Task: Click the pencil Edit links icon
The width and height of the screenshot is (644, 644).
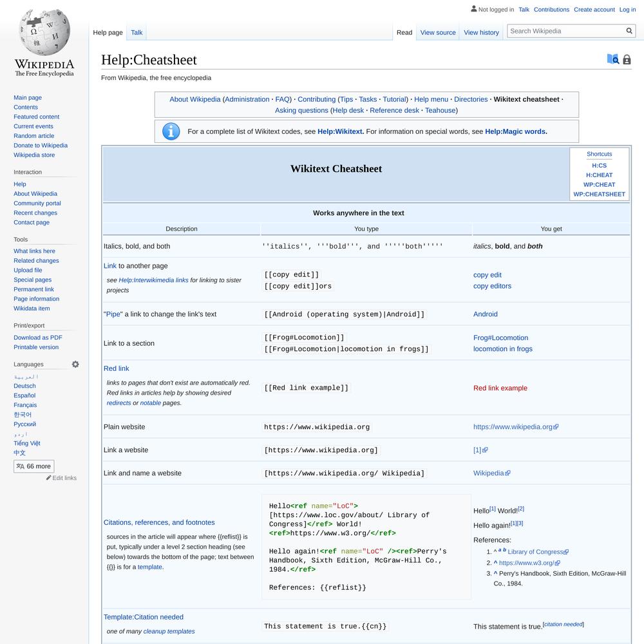Action: point(49,478)
